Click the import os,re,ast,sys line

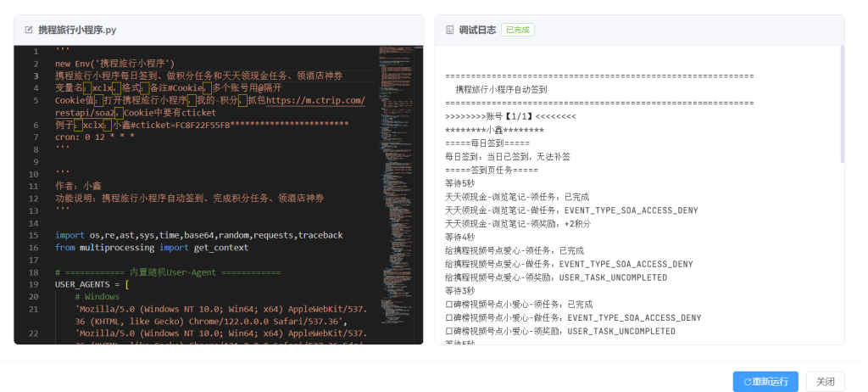198,235
